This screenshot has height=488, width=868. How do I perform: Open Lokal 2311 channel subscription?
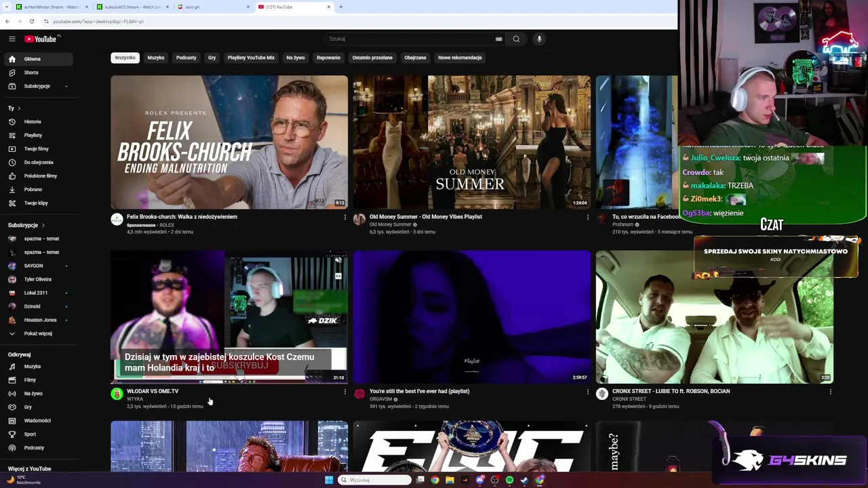38,293
